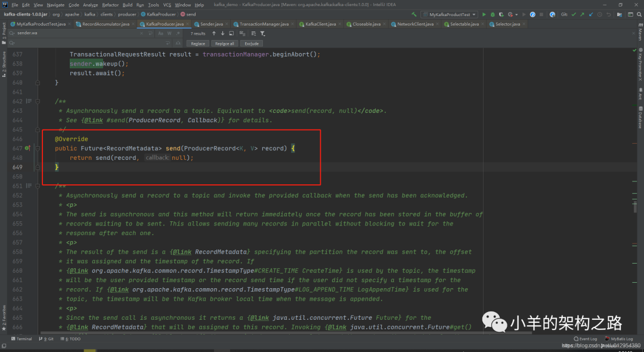The height and width of the screenshot is (352, 644).
Task: Toggle Words option in find bar
Action: pos(169,34)
